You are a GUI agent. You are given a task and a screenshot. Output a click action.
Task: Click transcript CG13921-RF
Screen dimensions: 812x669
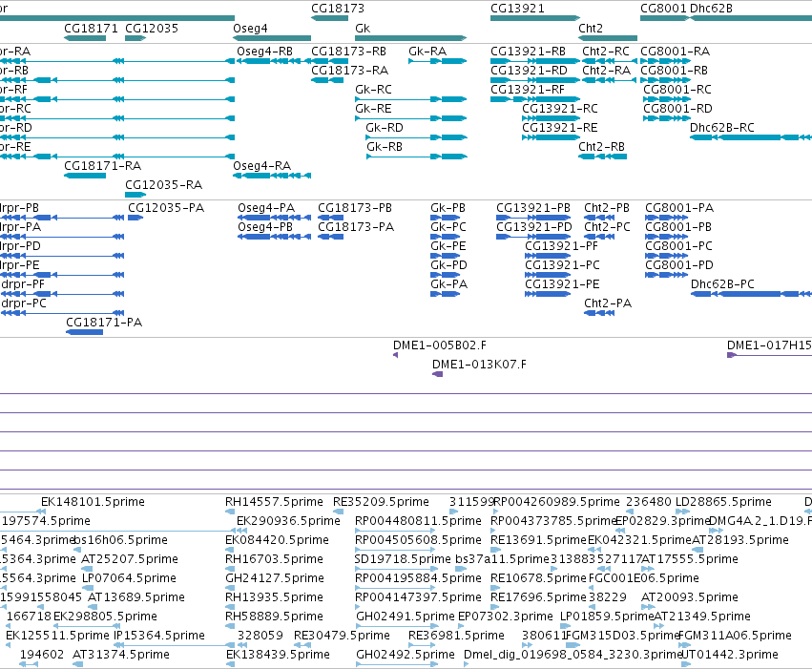coord(527,90)
